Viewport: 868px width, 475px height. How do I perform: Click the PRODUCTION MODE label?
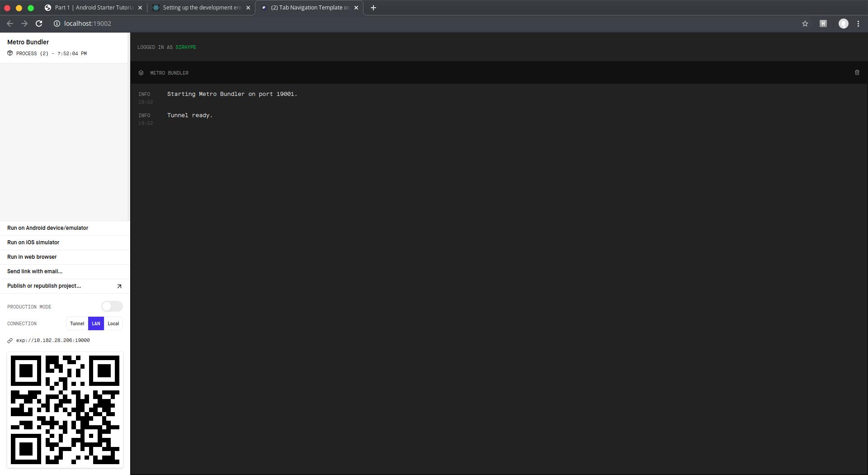tap(29, 307)
